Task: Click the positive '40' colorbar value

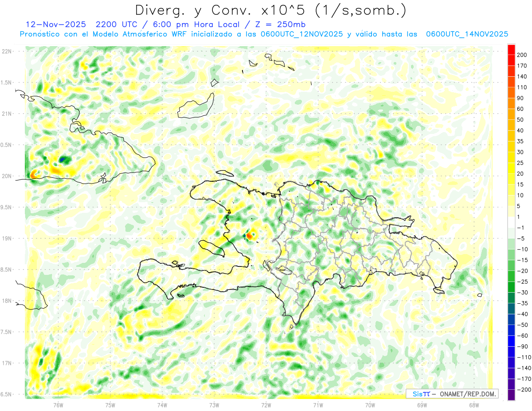Action: [521, 131]
